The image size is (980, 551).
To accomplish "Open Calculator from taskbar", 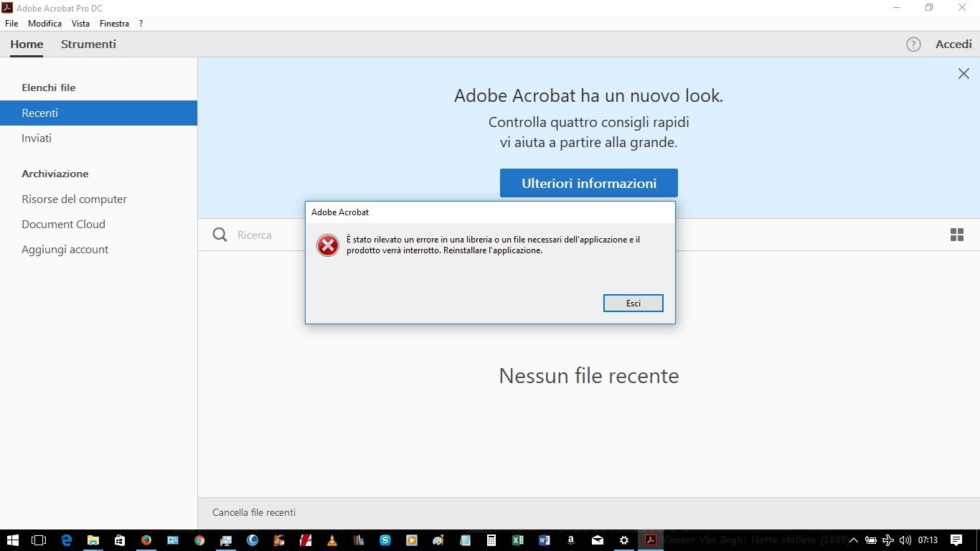I will click(491, 540).
